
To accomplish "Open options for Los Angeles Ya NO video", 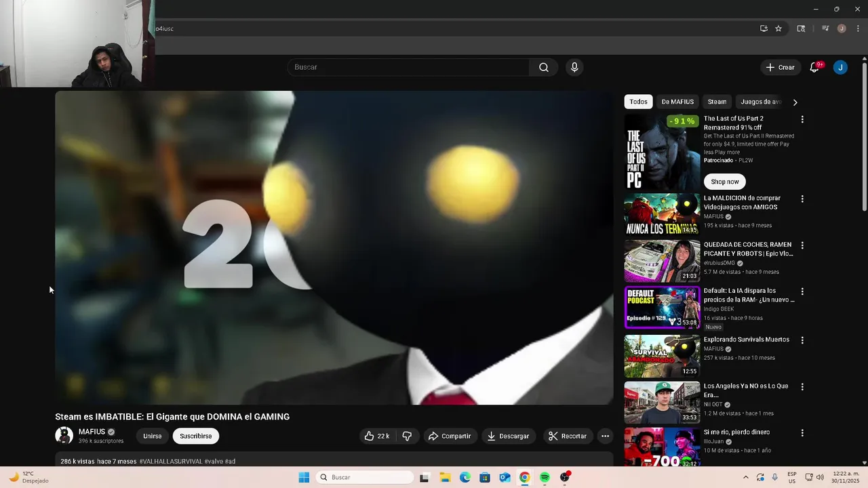I will click(802, 386).
